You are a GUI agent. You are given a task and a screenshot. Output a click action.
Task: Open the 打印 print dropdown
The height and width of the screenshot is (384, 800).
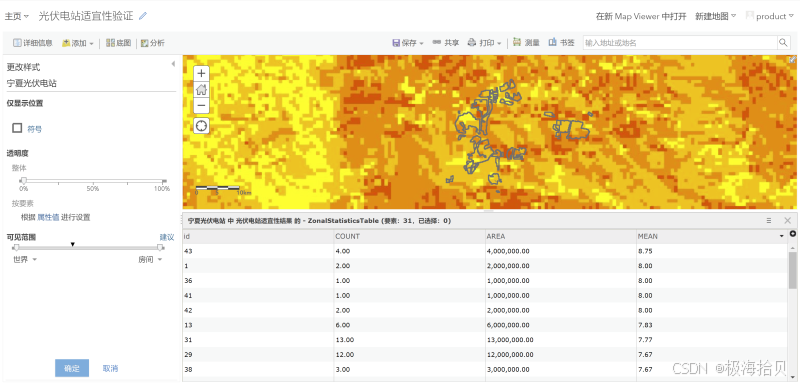pos(485,43)
